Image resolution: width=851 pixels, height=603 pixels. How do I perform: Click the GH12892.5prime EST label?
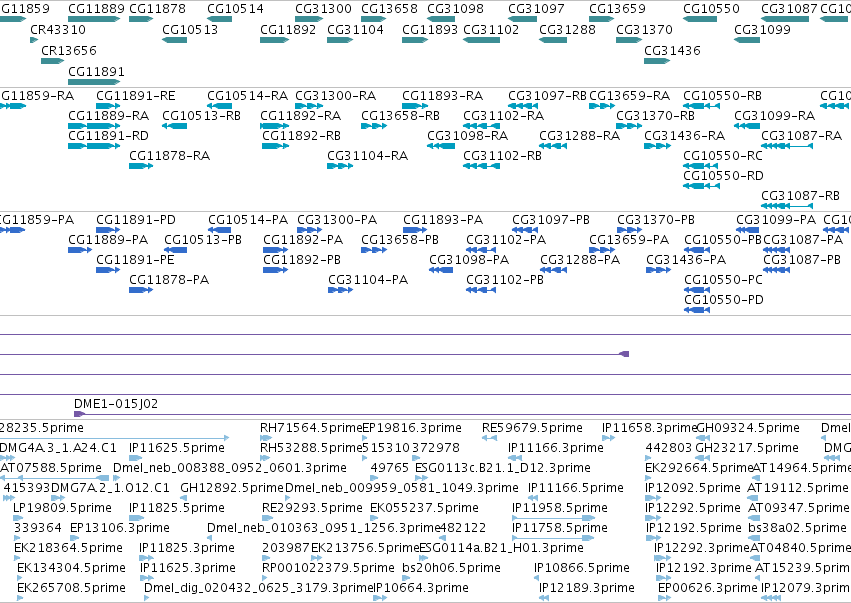[232, 488]
